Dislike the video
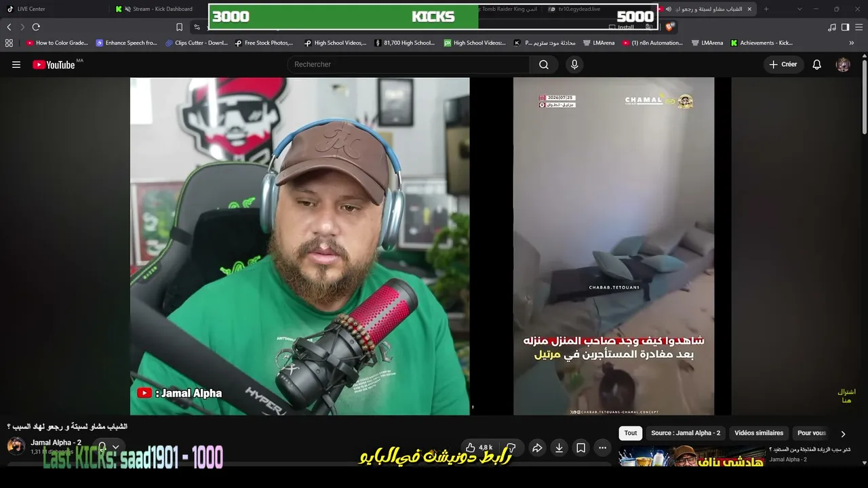 tap(511, 447)
